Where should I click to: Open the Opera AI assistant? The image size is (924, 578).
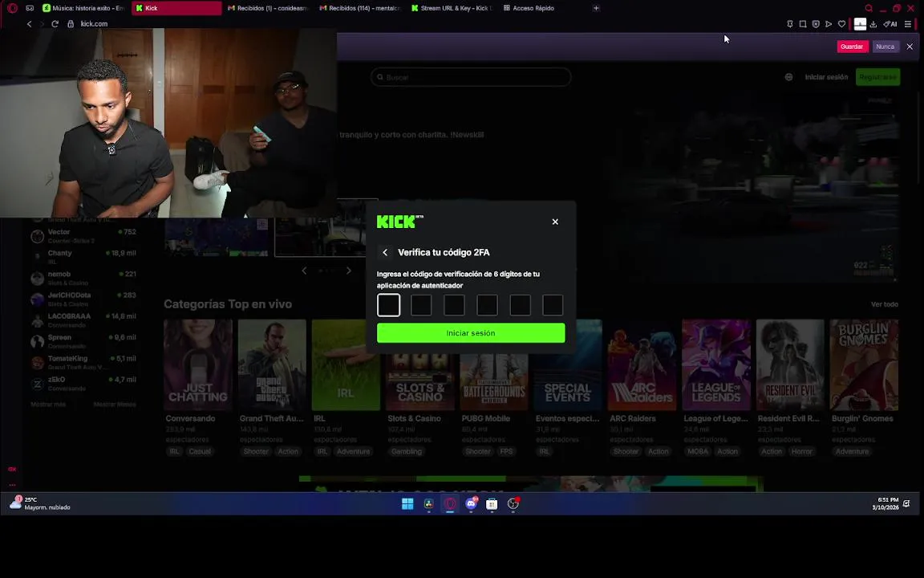pyautogui.click(x=890, y=24)
